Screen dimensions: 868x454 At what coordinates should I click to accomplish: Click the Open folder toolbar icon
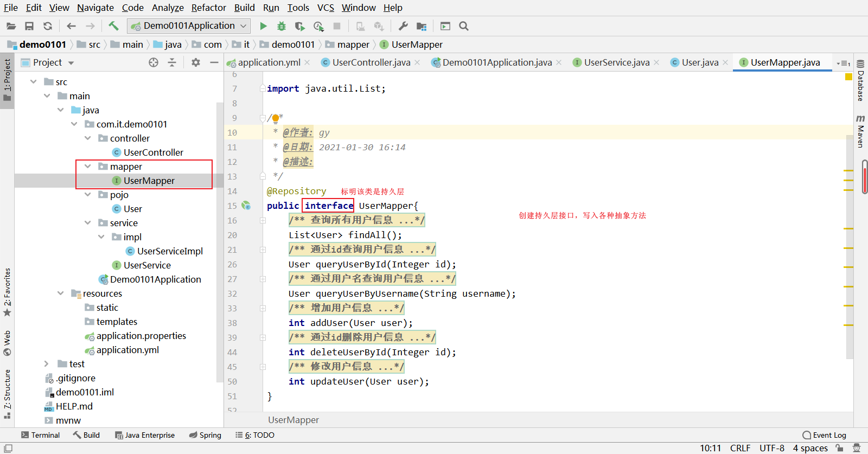[x=11, y=26]
